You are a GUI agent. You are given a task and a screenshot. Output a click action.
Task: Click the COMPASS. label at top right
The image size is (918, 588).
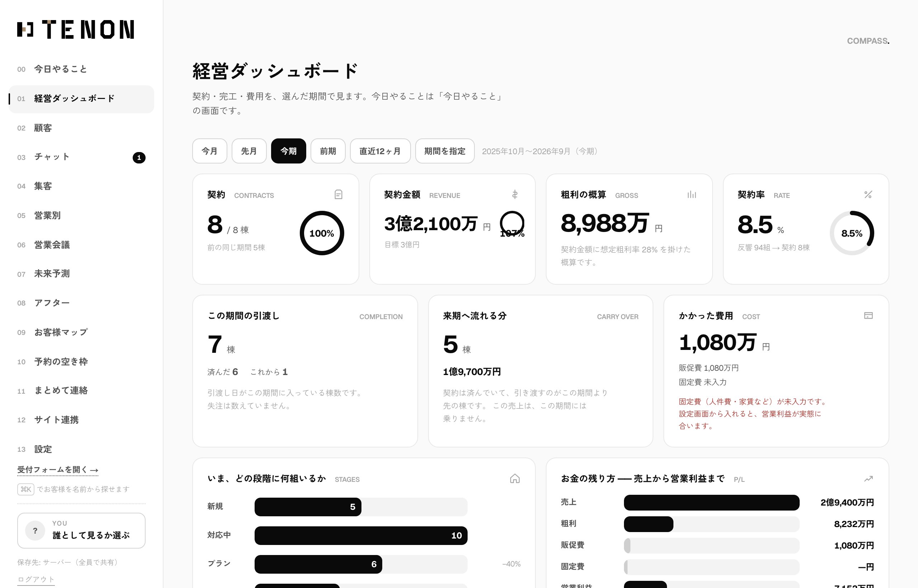(869, 41)
